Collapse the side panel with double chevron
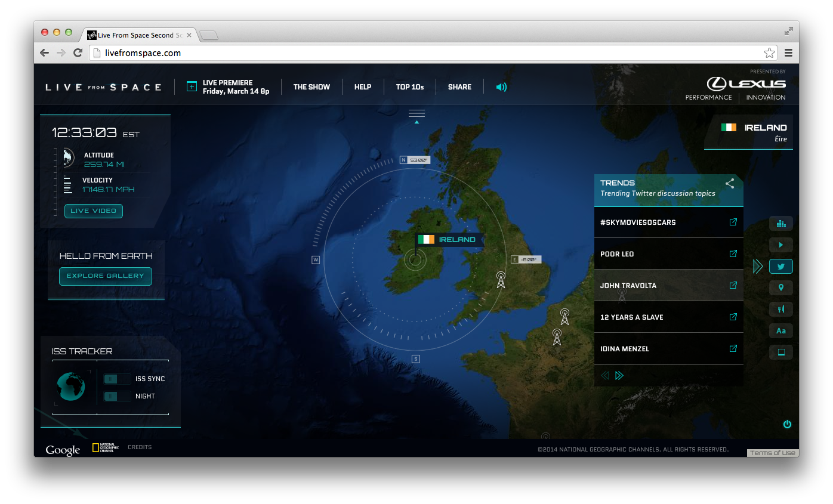This screenshot has width=833, height=504. point(758,267)
